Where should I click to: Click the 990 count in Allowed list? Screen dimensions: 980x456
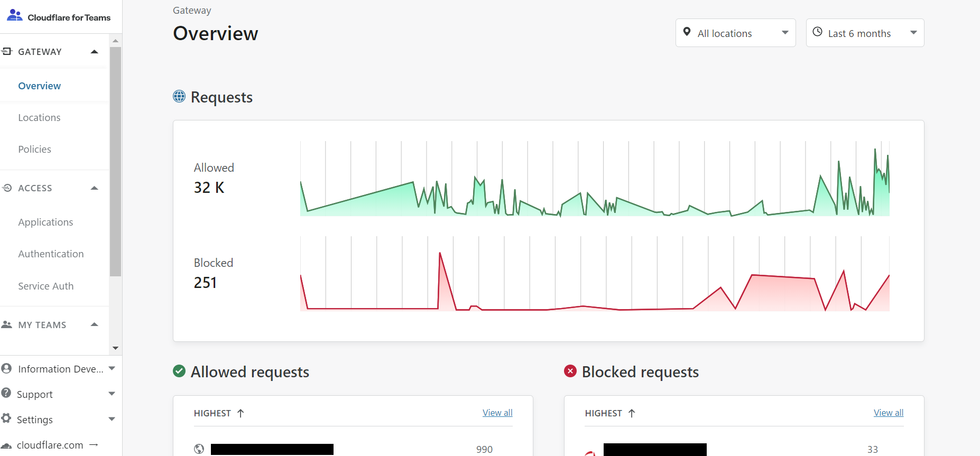pos(484,449)
